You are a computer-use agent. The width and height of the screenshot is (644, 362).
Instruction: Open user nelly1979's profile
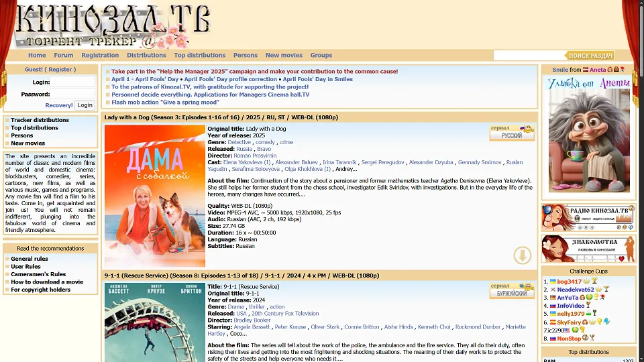pos(570,314)
